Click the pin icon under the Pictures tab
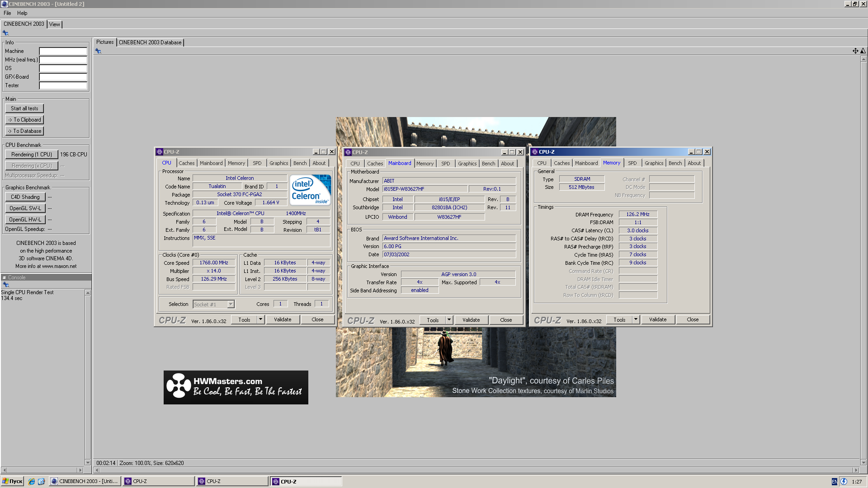Screen dimensions: 868x488 click(x=98, y=51)
